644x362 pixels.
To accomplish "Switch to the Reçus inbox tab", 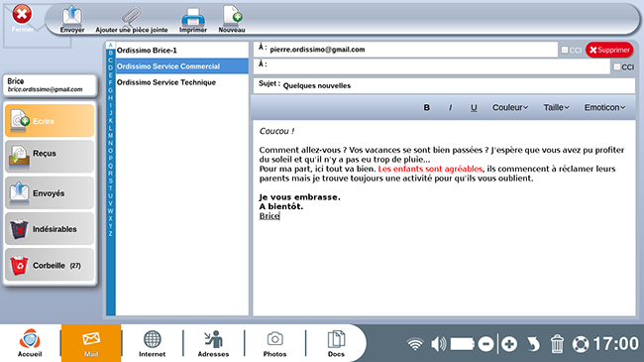I will click(x=50, y=157).
